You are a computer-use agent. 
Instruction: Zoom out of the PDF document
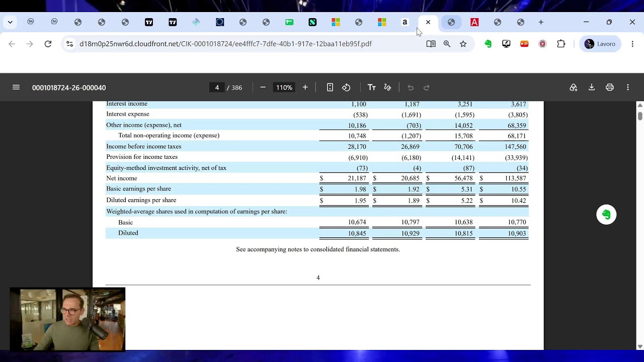click(263, 87)
